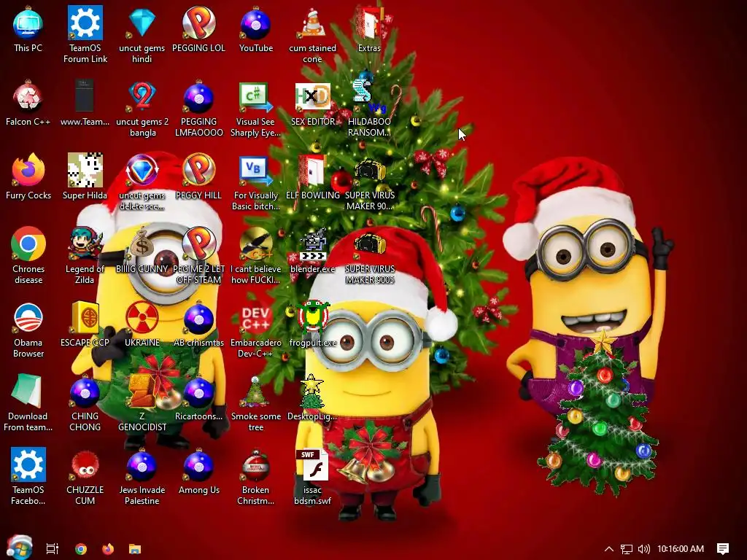Open the notification Action Center icon

click(723, 549)
